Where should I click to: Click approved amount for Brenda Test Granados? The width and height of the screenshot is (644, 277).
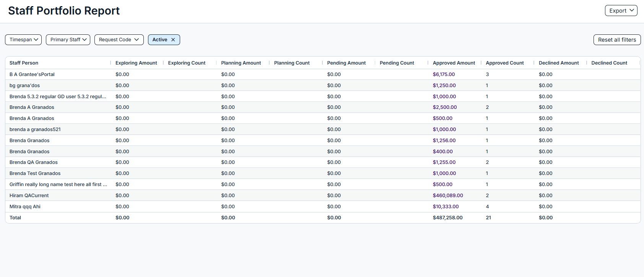coord(444,173)
